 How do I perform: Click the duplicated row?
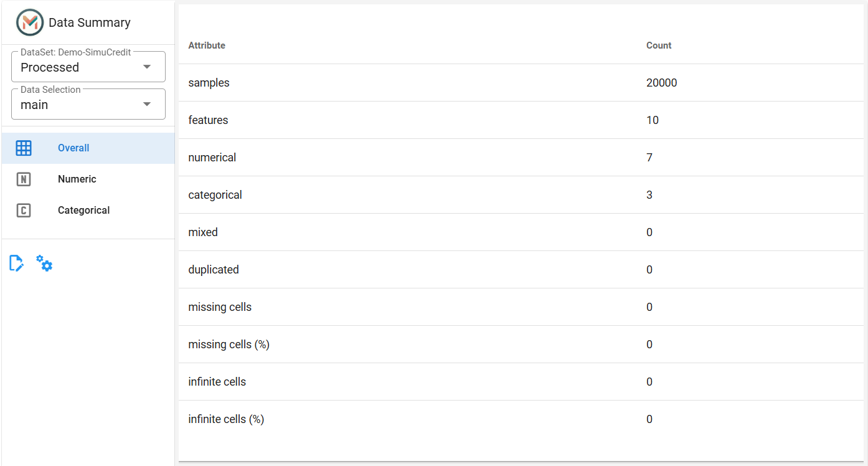(521, 270)
